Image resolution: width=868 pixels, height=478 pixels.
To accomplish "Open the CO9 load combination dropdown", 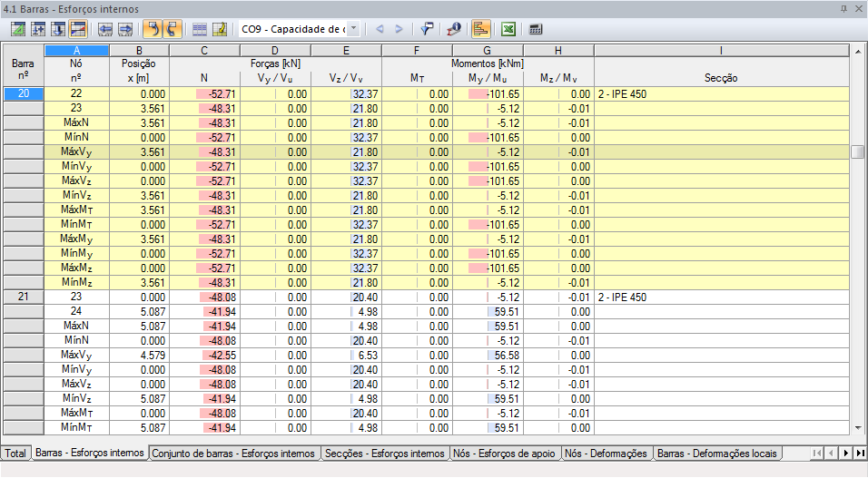I will 354,29.
